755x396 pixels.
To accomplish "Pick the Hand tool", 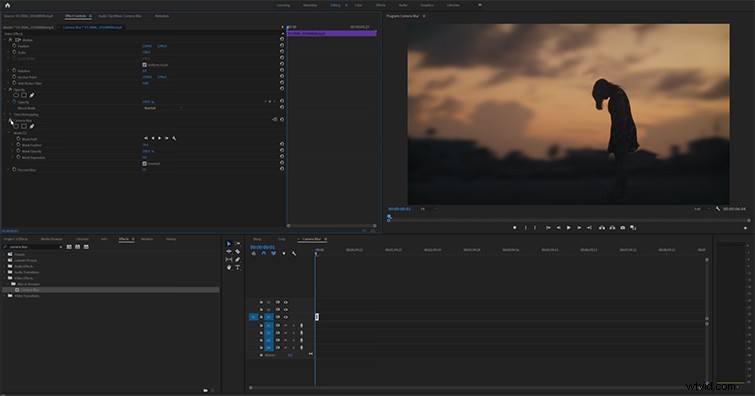I will click(x=229, y=267).
